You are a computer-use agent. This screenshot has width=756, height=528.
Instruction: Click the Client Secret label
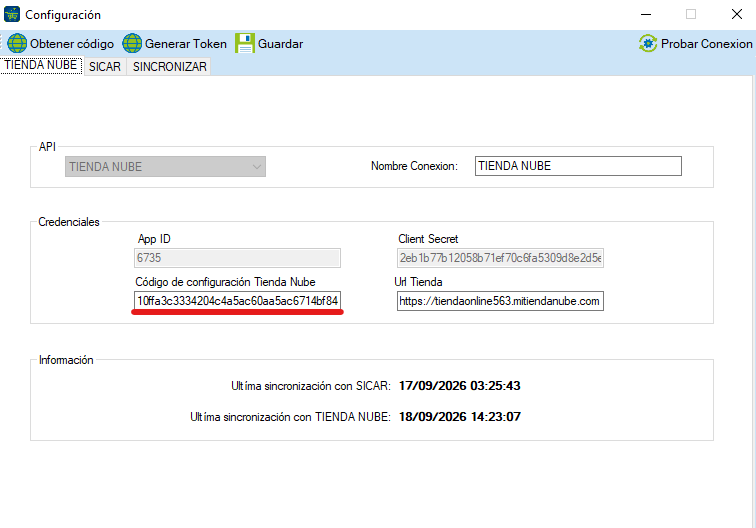[428, 239]
